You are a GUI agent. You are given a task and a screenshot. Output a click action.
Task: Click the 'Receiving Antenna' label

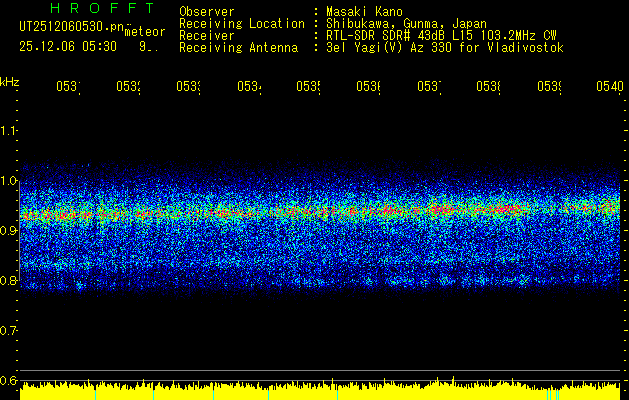(x=239, y=48)
